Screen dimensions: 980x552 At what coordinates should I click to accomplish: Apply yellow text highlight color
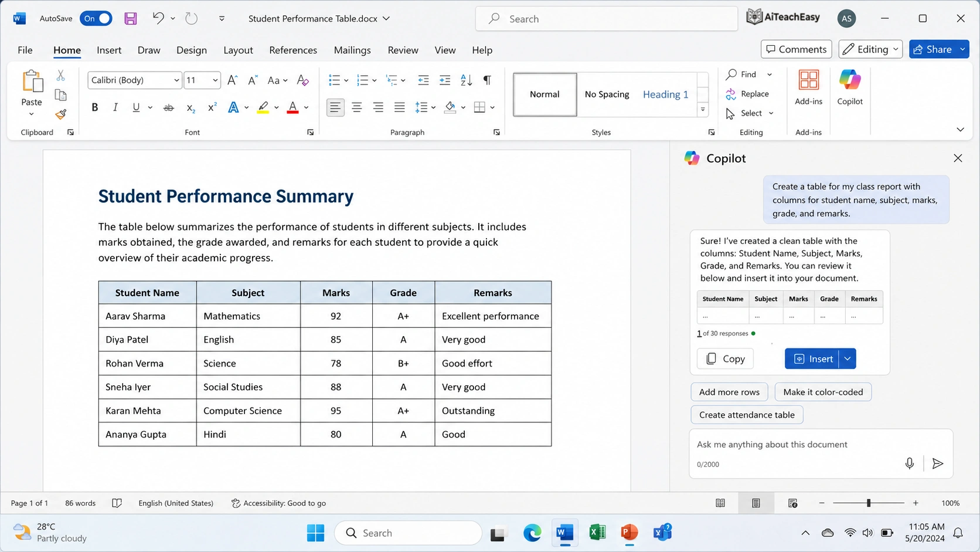[x=263, y=107]
